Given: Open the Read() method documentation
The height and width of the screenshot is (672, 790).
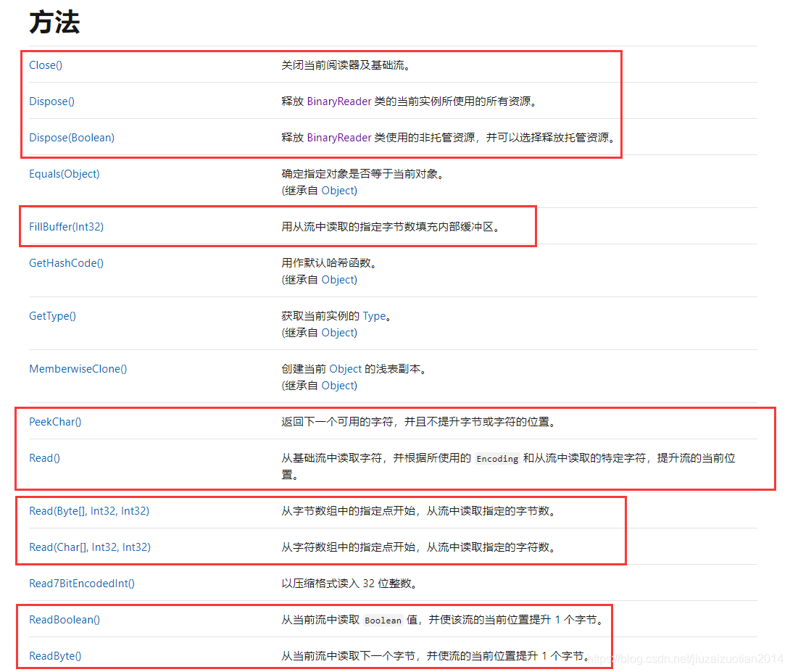Looking at the screenshot, I should pyautogui.click(x=44, y=458).
